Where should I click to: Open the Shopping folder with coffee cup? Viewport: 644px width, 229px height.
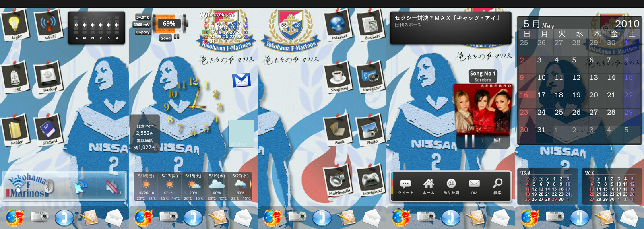point(338,77)
